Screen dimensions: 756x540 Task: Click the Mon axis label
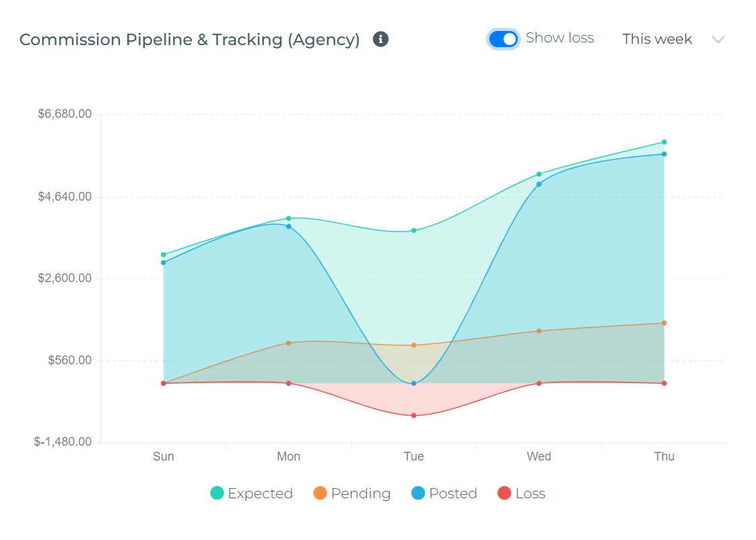(x=288, y=457)
